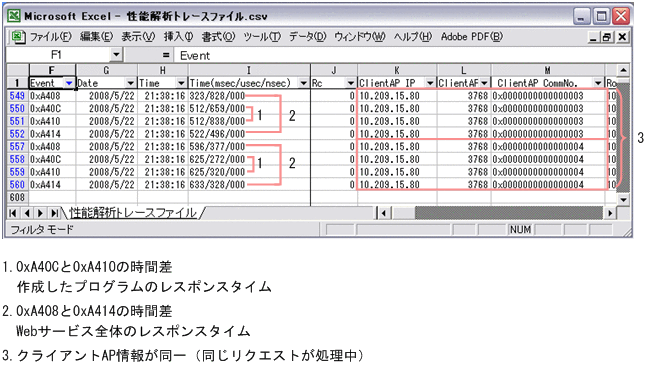Image resolution: width=648 pixels, height=367 pixels.
Task: Select column G header
Action: tap(107, 70)
